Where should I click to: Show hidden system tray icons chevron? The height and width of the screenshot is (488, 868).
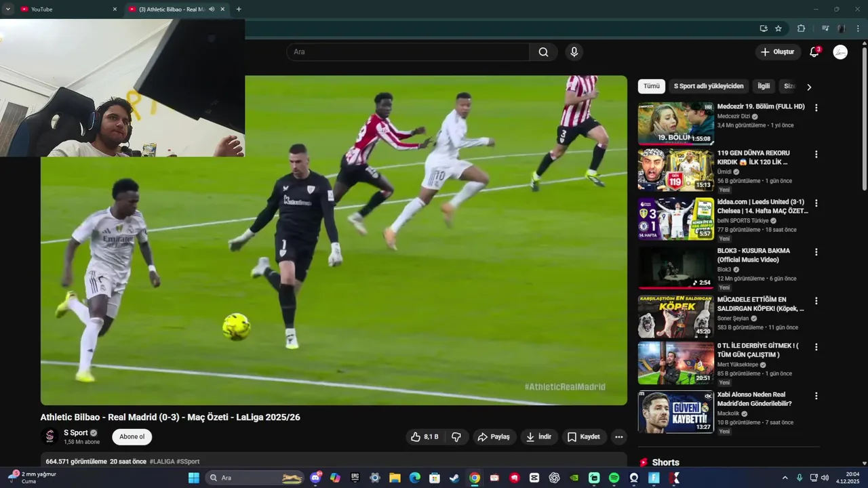coord(785,478)
